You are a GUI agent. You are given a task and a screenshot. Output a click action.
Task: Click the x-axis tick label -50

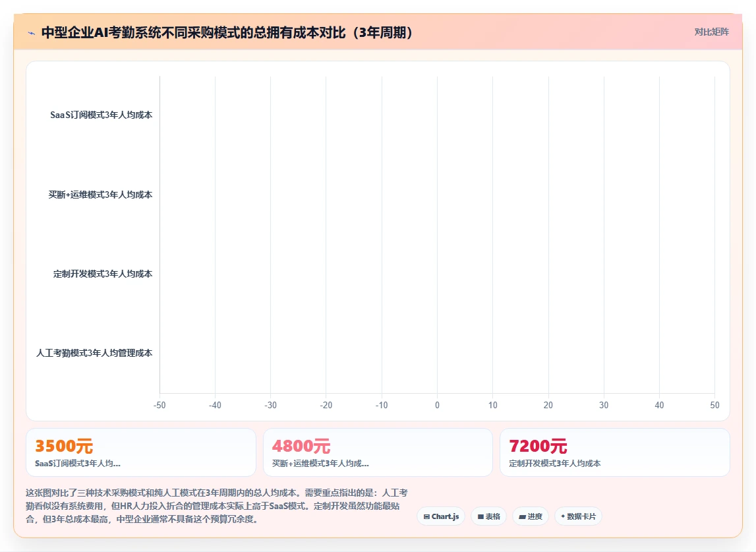[x=160, y=406]
